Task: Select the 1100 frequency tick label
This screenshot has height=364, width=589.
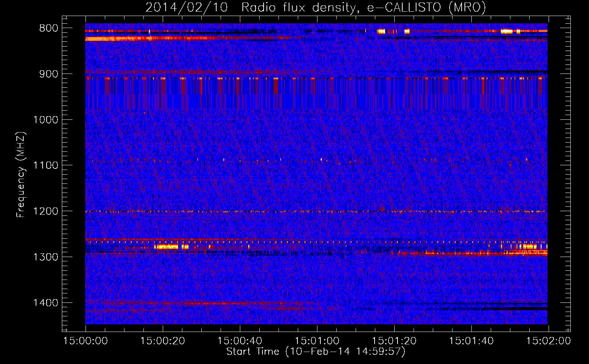Action: click(x=46, y=165)
